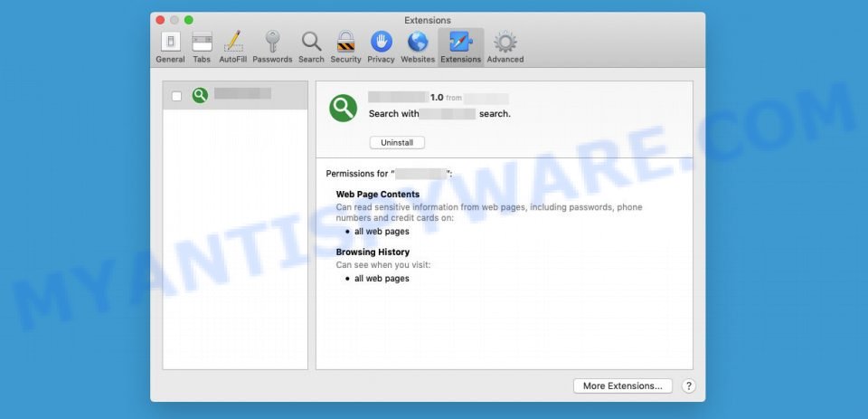Open the Advanced preferences pane
Image resolution: width=868 pixels, height=419 pixels.
click(505, 47)
